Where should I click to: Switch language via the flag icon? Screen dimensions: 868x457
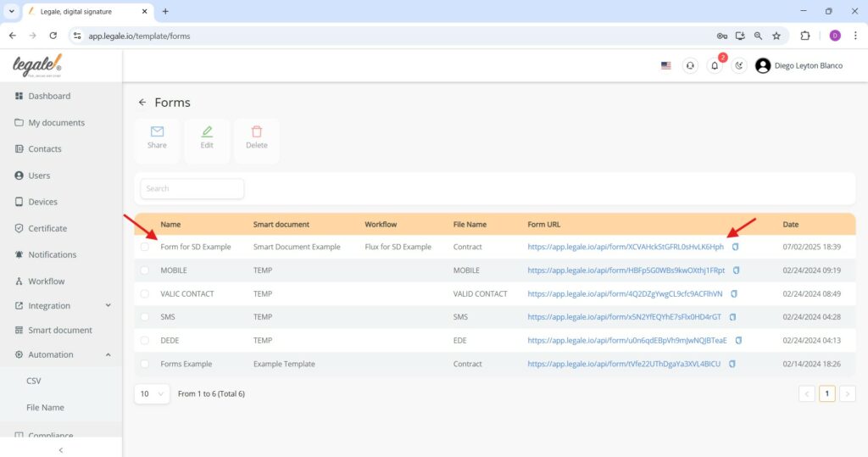point(666,65)
